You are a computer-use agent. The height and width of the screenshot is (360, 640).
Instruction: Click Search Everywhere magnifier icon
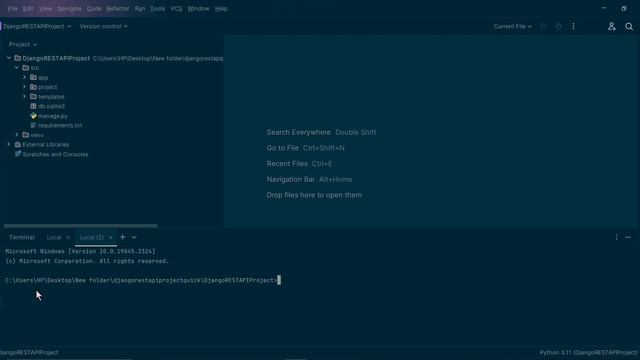coord(629,27)
